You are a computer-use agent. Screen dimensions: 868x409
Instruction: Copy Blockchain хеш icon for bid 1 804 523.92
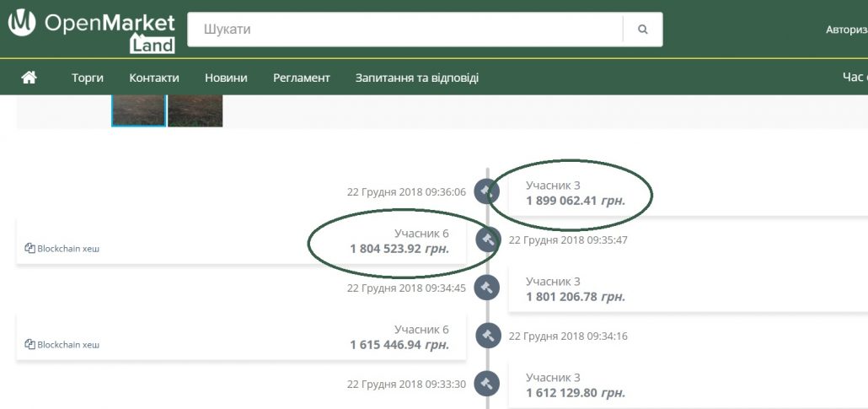click(29, 248)
